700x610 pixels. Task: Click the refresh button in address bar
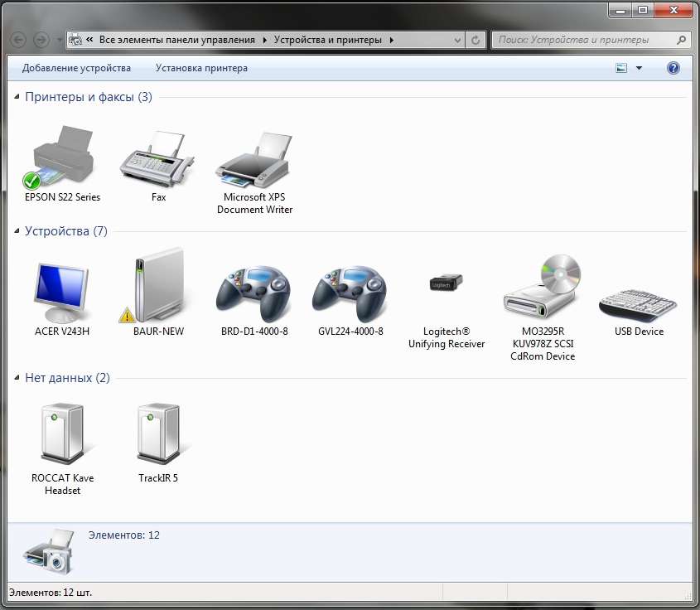point(476,40)
